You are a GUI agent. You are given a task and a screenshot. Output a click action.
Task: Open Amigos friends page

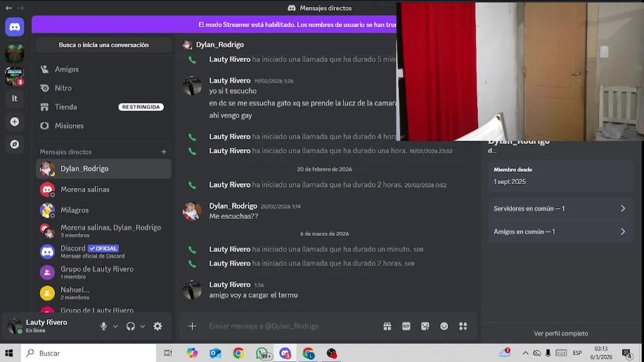tap(104, 69)
